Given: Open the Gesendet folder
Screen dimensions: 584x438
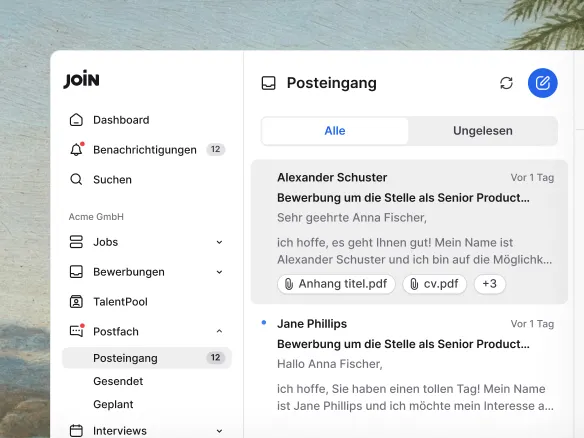Looking at the screenshot, I should click(x=118, y=381).
